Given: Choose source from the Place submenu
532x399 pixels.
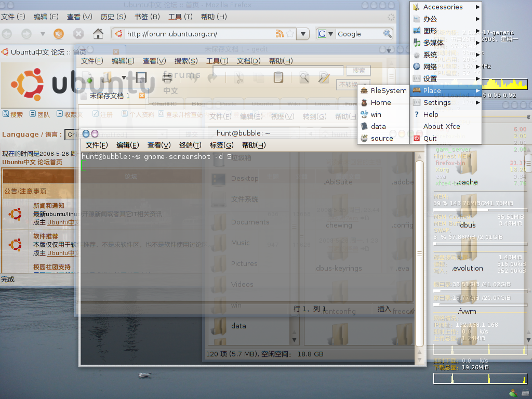Looking at the screenshot, I should (x=383, y=138).
